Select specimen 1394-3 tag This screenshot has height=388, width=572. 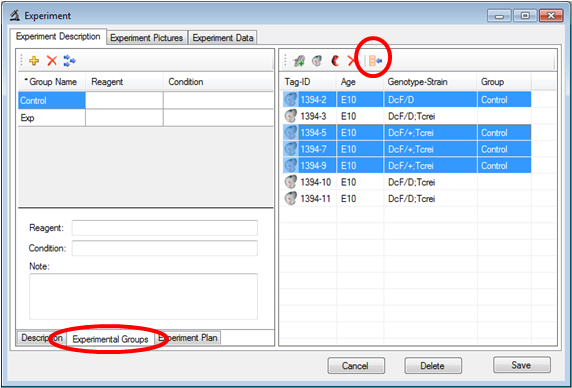click(313, 116)
